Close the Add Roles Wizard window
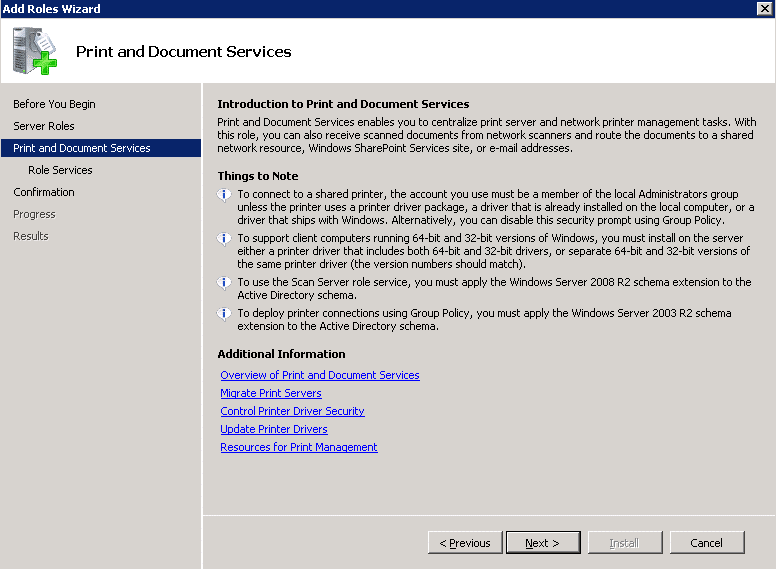This screenshot has width=776, height=569. [765, 8]
